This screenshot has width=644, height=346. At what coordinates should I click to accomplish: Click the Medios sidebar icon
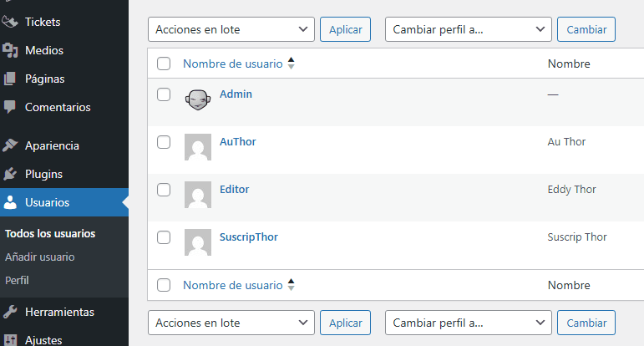[x=11, y=50]
